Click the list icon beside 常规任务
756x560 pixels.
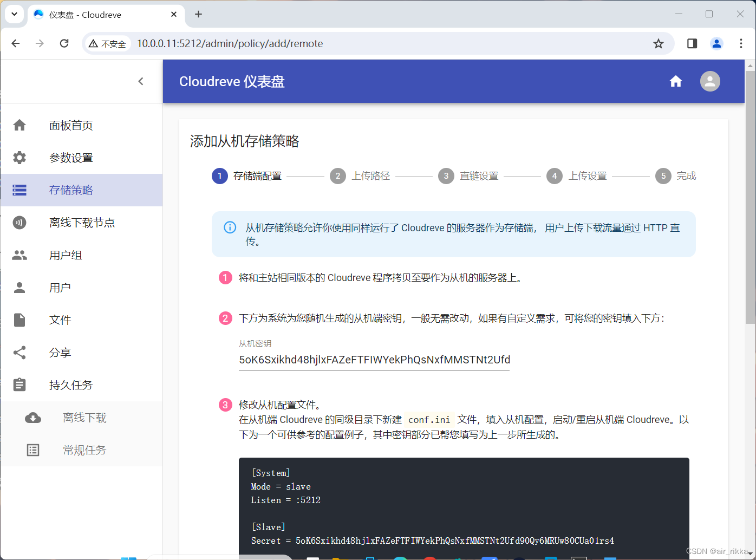tap(33, 450)
